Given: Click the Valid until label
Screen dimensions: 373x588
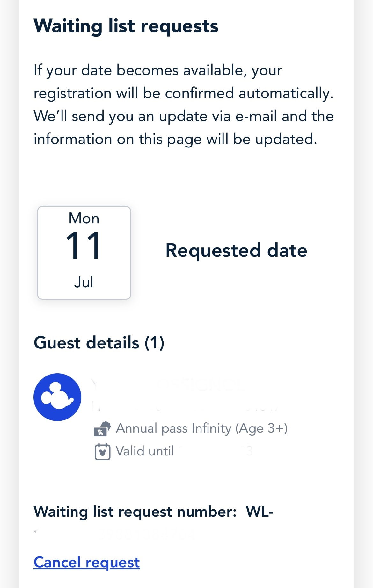Looking at the screenshot, I should pos(145,451).
